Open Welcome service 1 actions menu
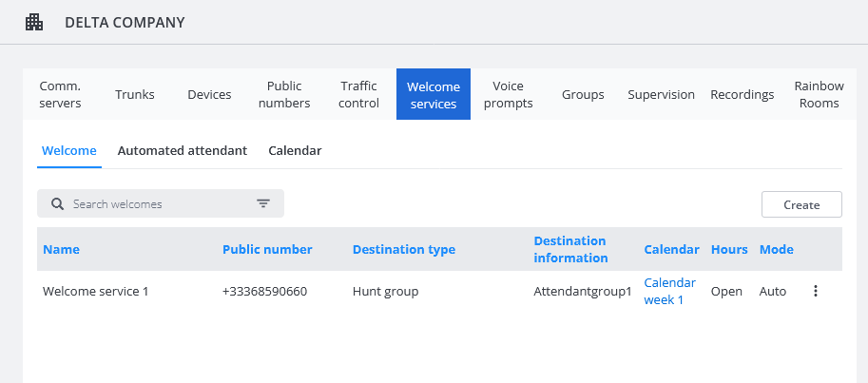868x383 pixels. (815, 291)
